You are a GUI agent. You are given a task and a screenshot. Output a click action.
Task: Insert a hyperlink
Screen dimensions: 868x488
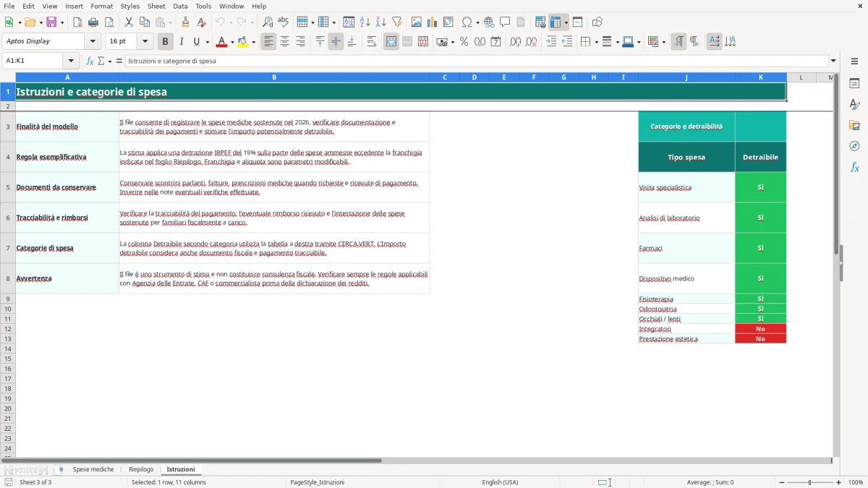[x=489, y=22]
